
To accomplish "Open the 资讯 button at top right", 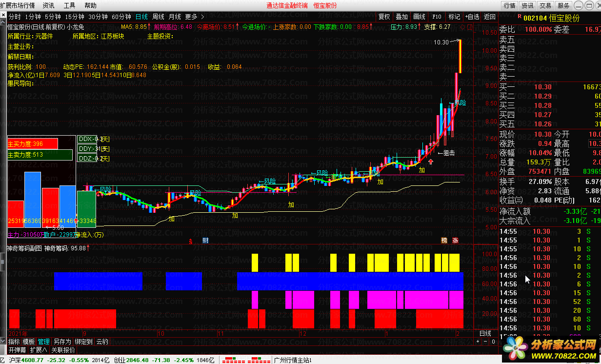I will [x=527, y=5].
